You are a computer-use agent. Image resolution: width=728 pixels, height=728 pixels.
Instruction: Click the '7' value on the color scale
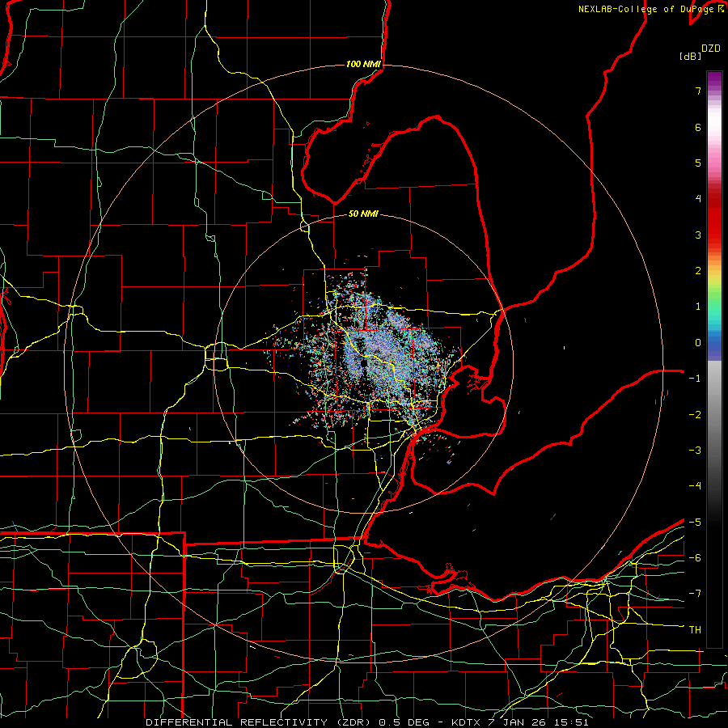coord(698,91)
